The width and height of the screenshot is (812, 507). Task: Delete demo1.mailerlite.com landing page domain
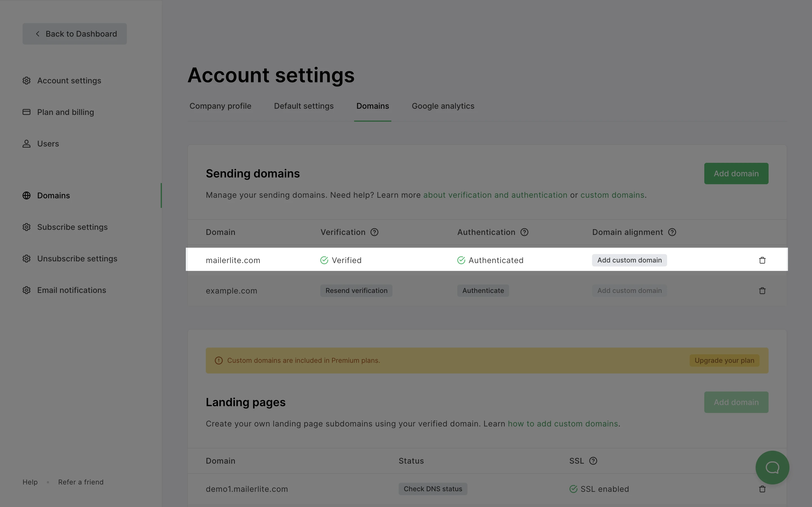[762, 489]
